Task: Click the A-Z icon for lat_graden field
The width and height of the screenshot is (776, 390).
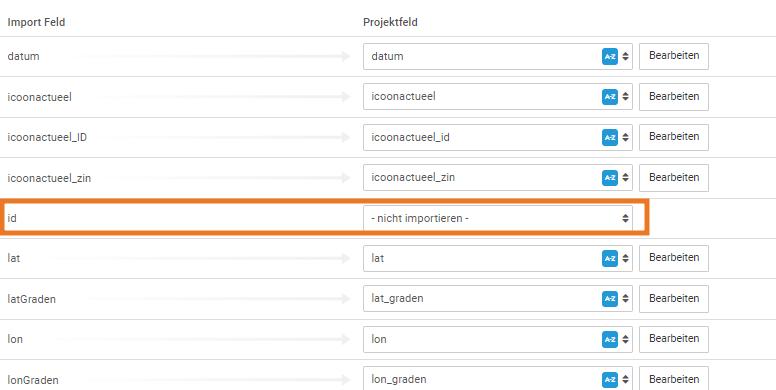Action: [x=610, y=298]
